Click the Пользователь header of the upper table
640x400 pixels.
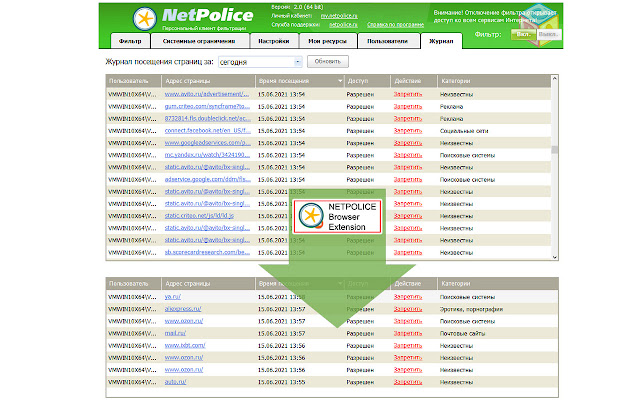coord(133,81)
